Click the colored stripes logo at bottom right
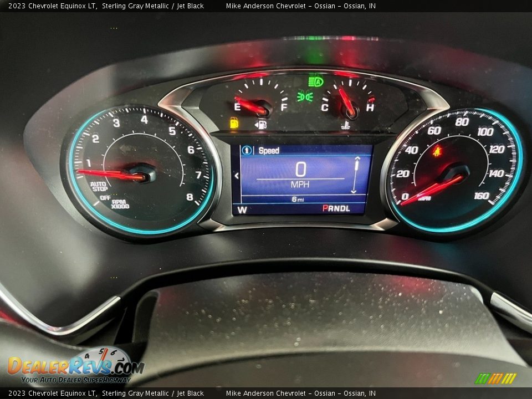Viewport: 532px width, 399px height. tap(495, 378)
